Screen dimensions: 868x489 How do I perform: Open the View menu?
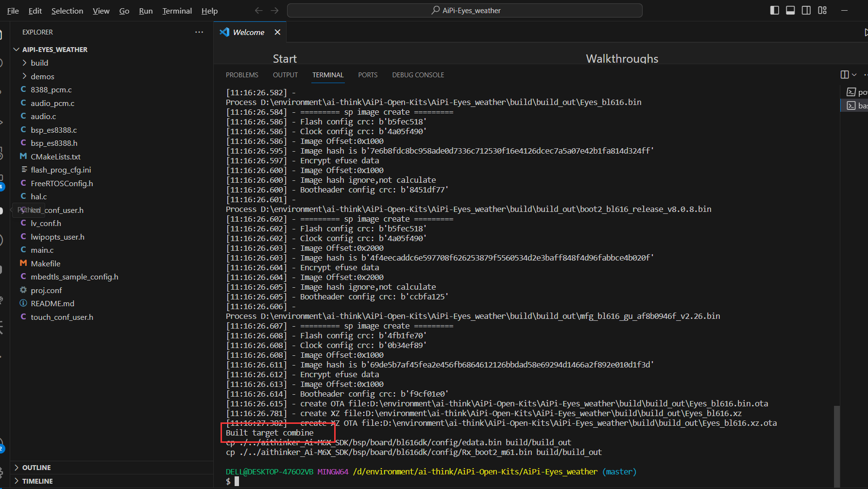pyautogui.click(x=101, y=11)
